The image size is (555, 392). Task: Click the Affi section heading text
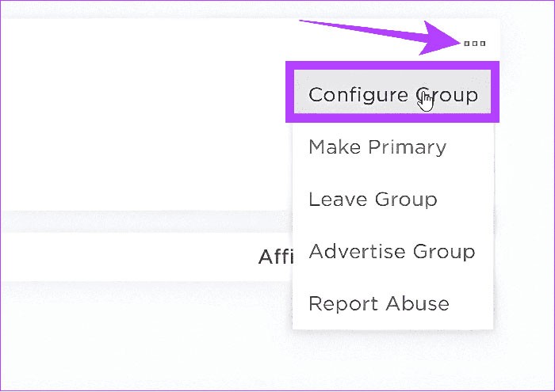pyautogui.click(x=274, y=257)
